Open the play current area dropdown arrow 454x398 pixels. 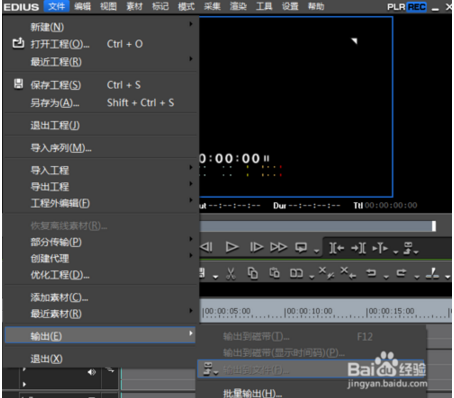point(396,252)
